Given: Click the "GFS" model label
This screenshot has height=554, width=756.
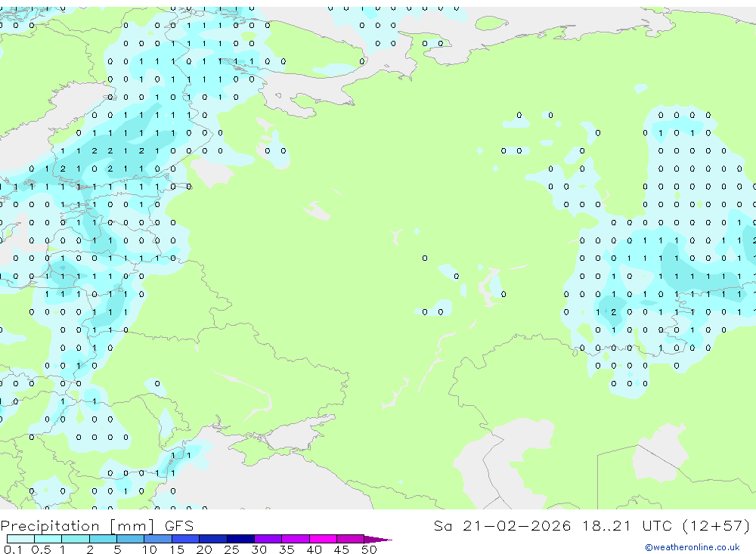Looking at the screenshot, I should pyautogui.click(x=179, y=526).
